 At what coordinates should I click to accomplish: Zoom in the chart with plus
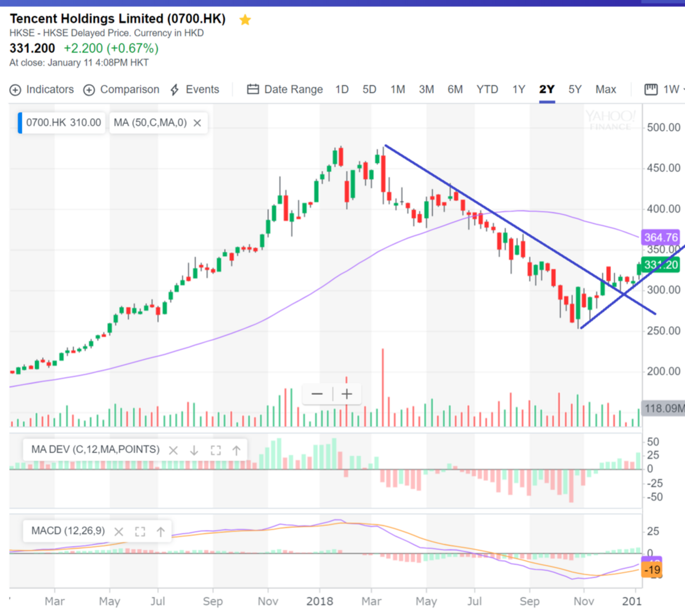tap(347, 394)
